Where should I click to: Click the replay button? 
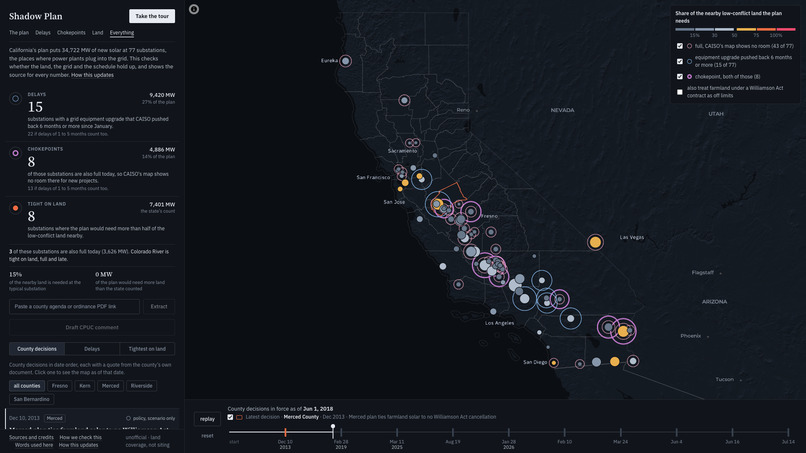coord(207,419)
